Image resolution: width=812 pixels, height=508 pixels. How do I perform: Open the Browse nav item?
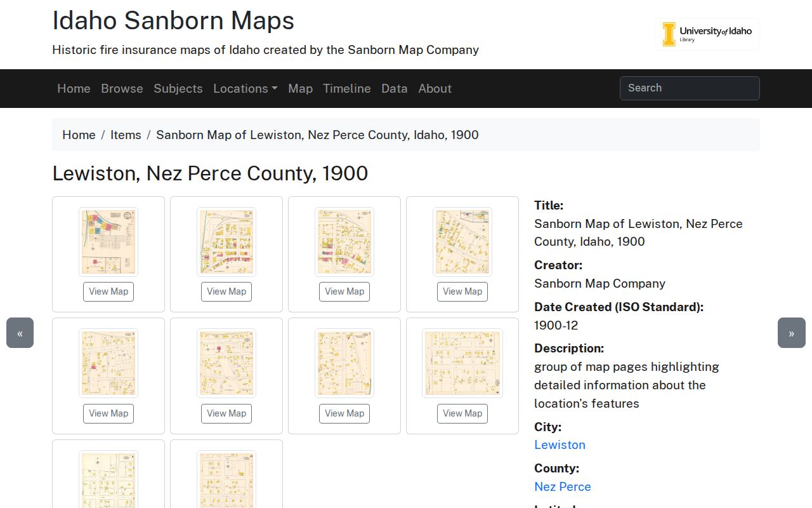[x=122, y=88]
